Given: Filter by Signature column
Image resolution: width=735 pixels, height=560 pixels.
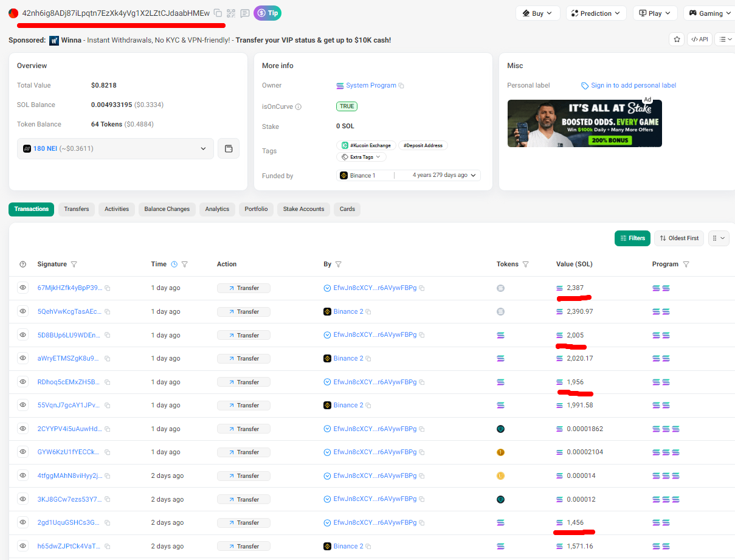Looking at the screenshot, I should (74, 264).
